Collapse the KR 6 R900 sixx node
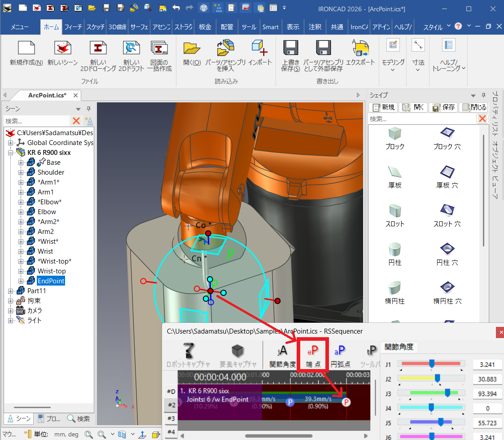 pos(10,153)
